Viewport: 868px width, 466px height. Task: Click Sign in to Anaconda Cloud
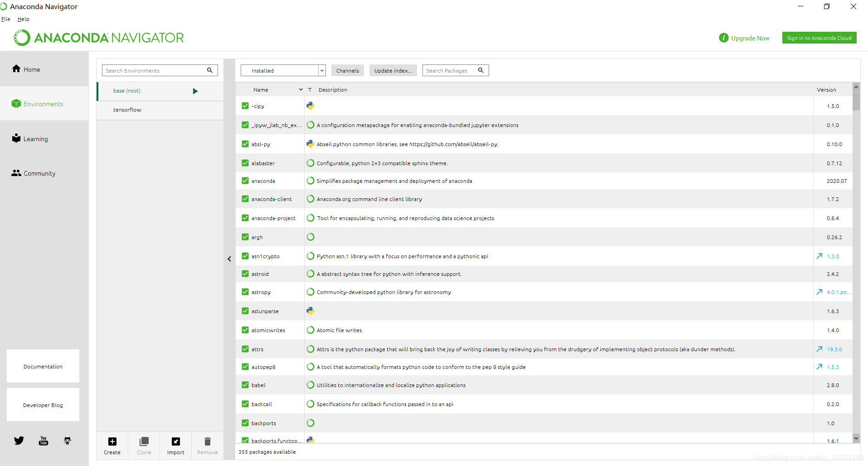(820, 38)
